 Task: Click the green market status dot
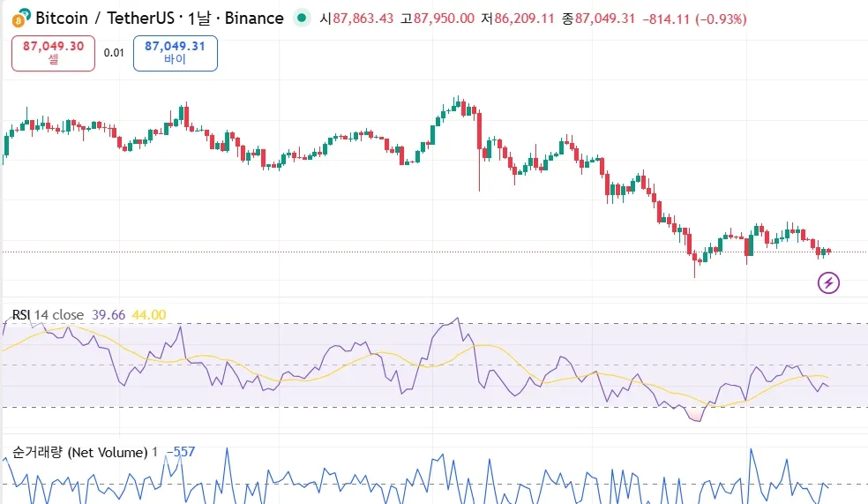tap(303, 18)
